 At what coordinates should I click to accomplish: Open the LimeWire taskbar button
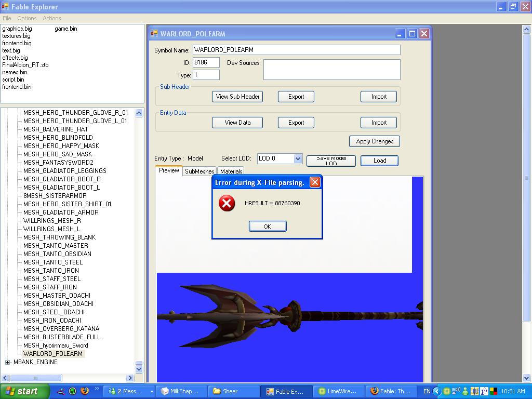pos(337,391)
